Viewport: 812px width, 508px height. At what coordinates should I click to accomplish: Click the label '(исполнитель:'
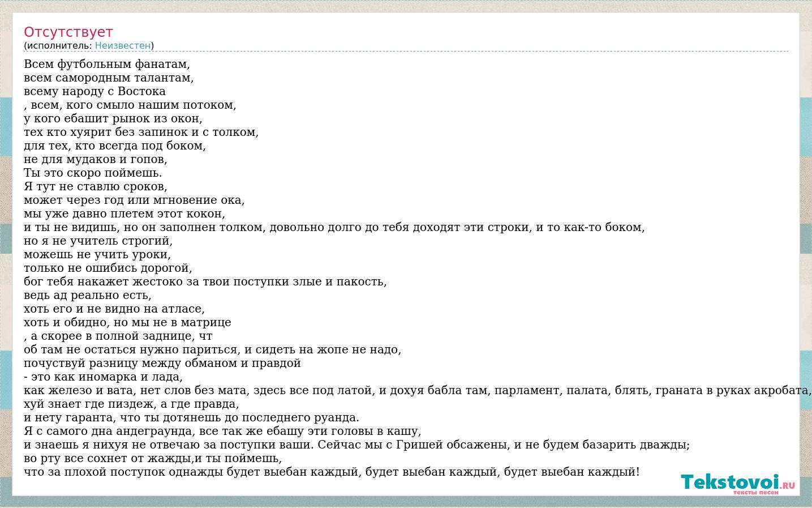click(58, 46)
